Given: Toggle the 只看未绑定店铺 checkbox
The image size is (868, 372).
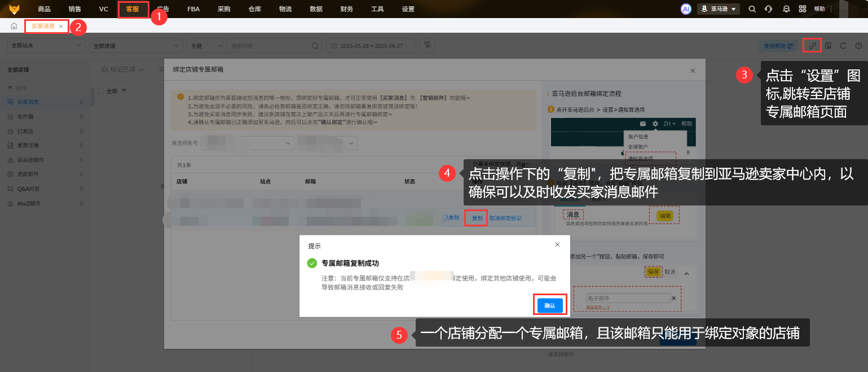Looking at the screenshot, I should point(466,164).
